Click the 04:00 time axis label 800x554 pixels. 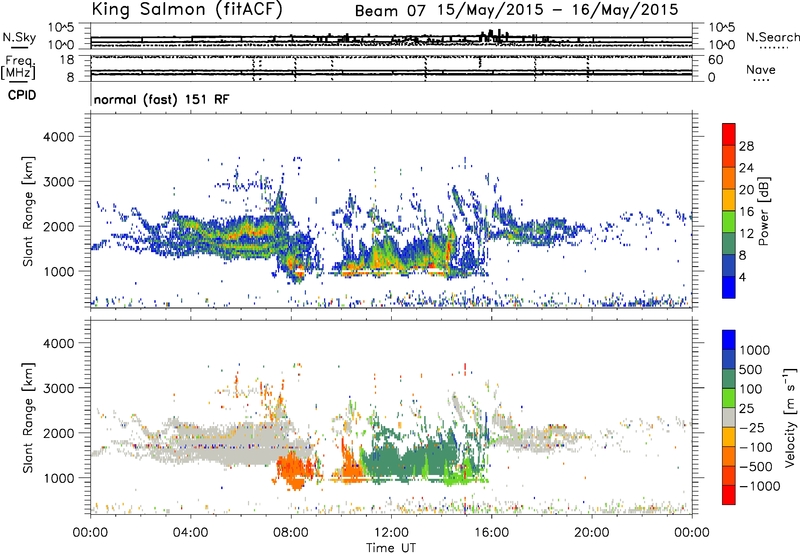pyautogui.click(x=191, y=533)
